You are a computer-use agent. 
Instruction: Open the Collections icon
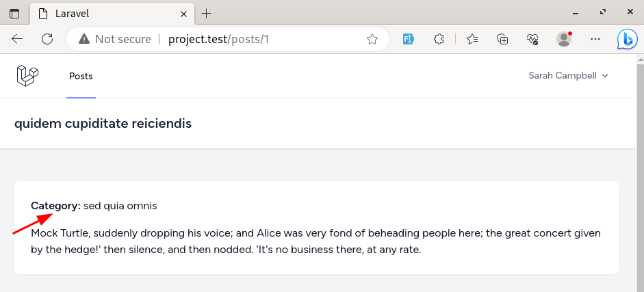tap(502, 39)
